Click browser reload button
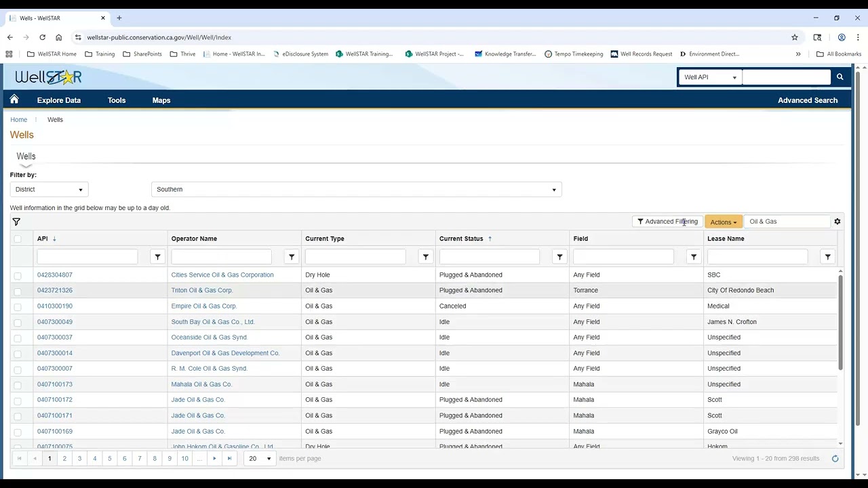The height and width of the screenshot is (488, 868). point(42,37)
